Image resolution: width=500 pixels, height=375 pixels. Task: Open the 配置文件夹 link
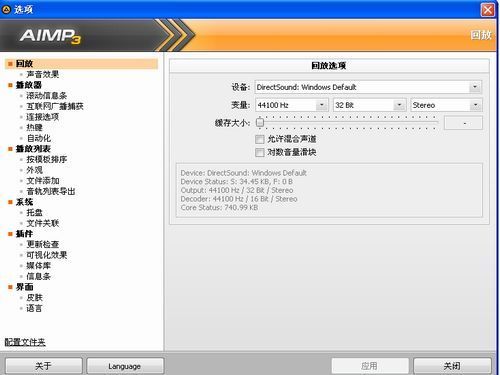25,342
